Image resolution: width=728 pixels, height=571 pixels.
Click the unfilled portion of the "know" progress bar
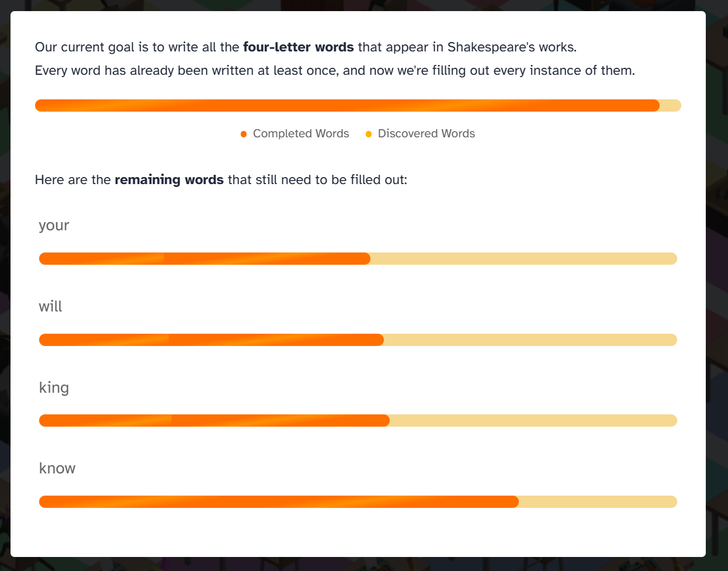(x=597, y=502)
